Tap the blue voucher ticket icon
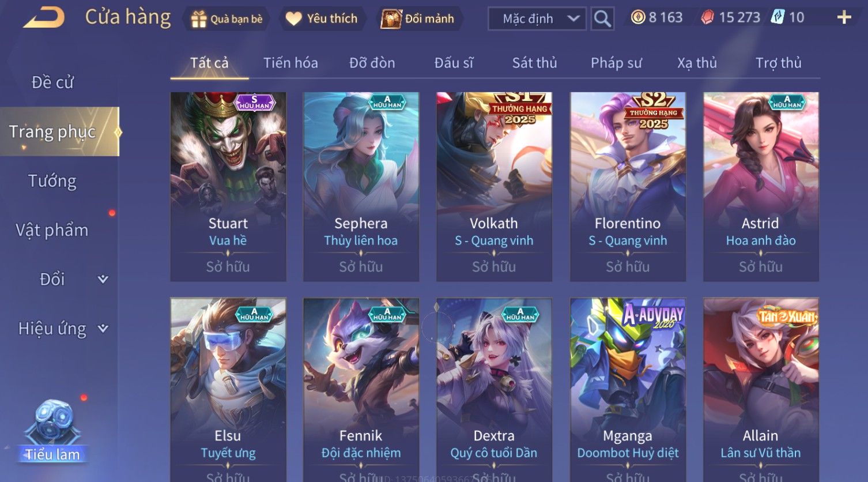This screenshot has width=868, height=482. (x=778, y=17)
